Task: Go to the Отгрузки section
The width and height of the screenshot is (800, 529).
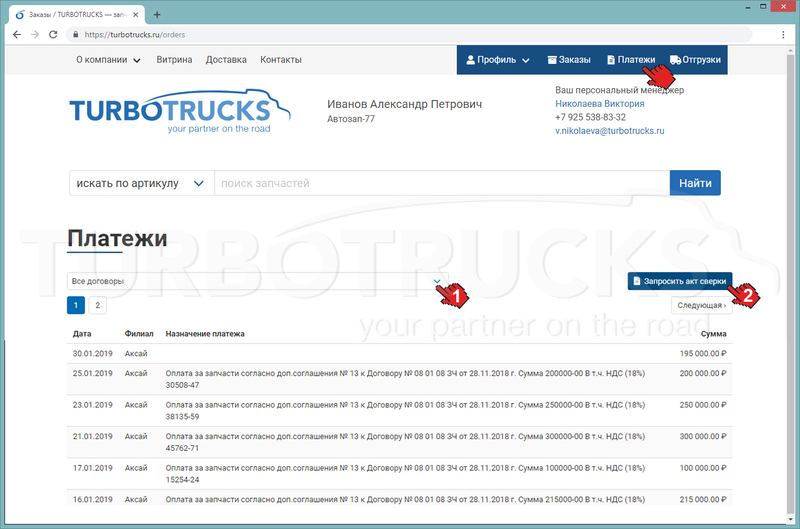Action: click(x=695, y=60)
